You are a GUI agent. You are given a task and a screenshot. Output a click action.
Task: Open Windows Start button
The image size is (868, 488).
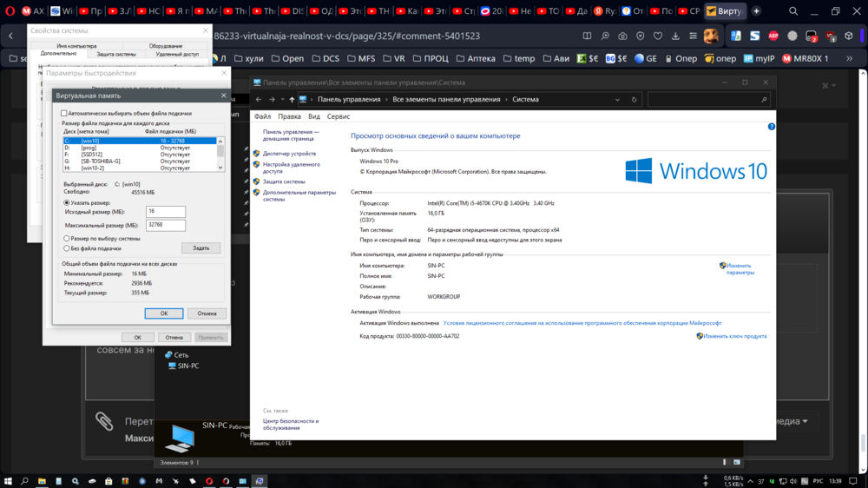tap(8, 481)
